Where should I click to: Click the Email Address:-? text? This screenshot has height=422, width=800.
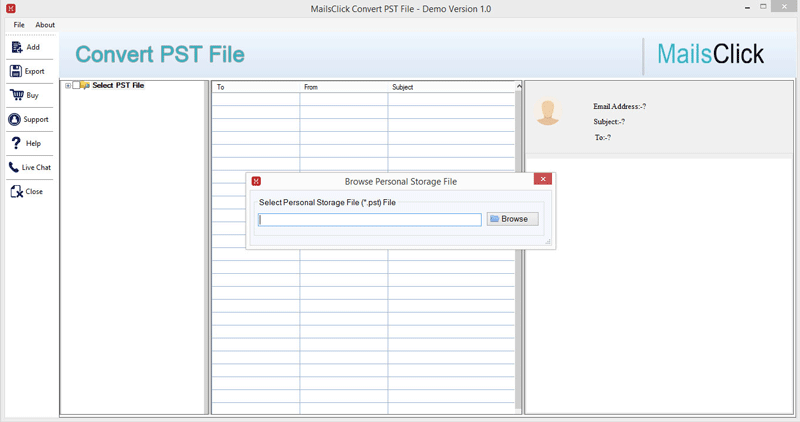point(619,106)
